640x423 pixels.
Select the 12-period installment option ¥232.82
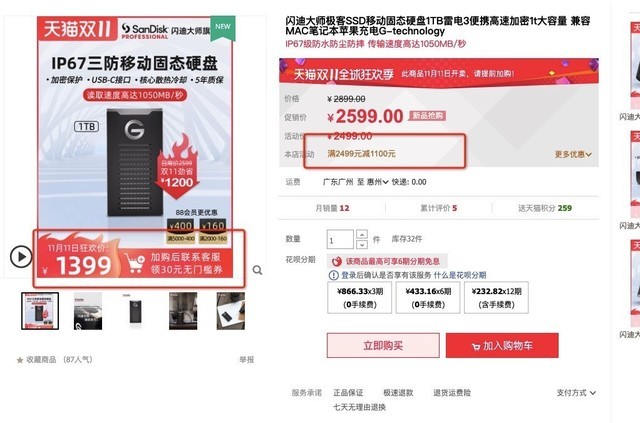(496, 298)
